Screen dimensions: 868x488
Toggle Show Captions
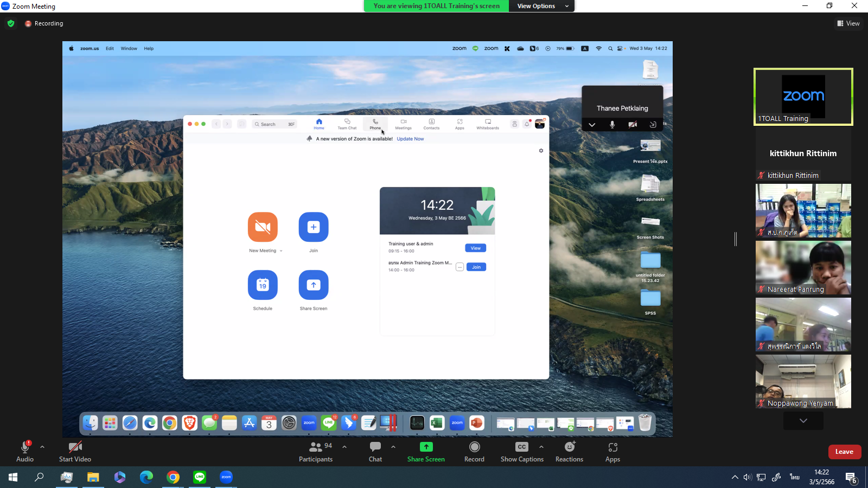point(522,451)
